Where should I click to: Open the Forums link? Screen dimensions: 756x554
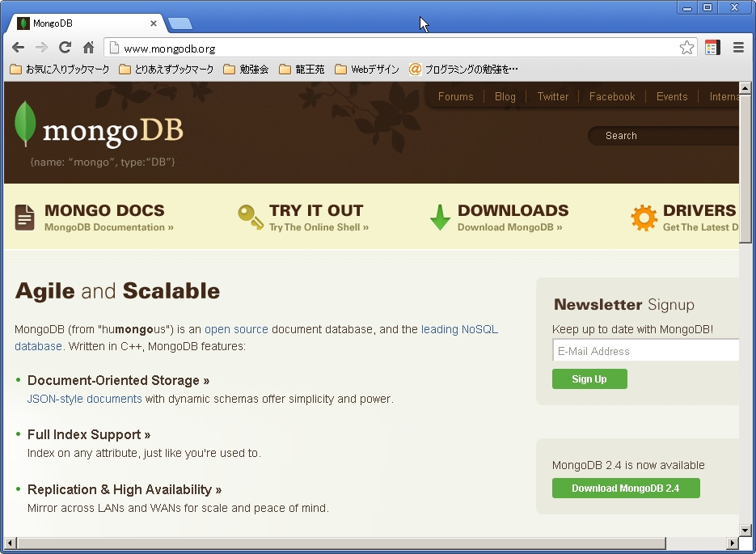(x=456, y=96)
